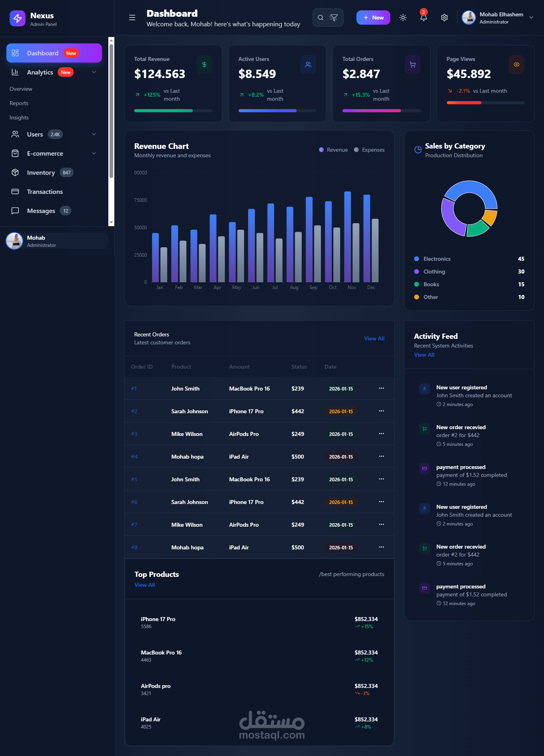The width and height of the screenshot is (544, 756).
Task: Click the sidebar scrollbar thumb
Action: [112, 111]
